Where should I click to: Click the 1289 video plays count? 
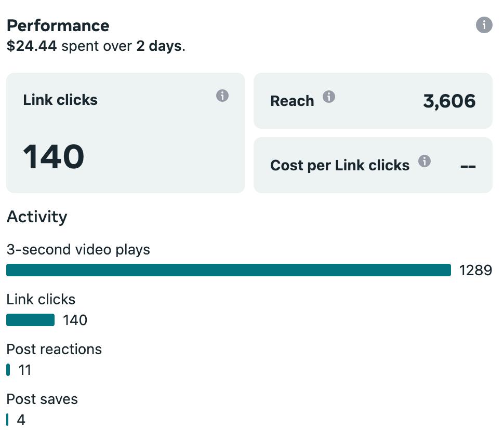click(x=475, y=271)
